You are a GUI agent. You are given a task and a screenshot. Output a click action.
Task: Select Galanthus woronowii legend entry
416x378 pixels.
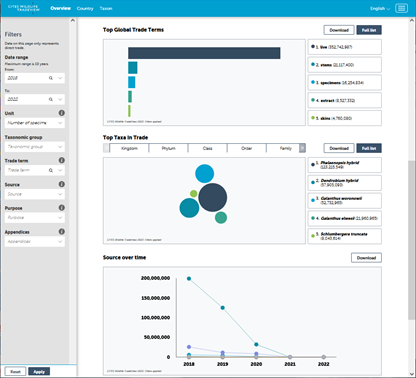[x=344, y=200]
